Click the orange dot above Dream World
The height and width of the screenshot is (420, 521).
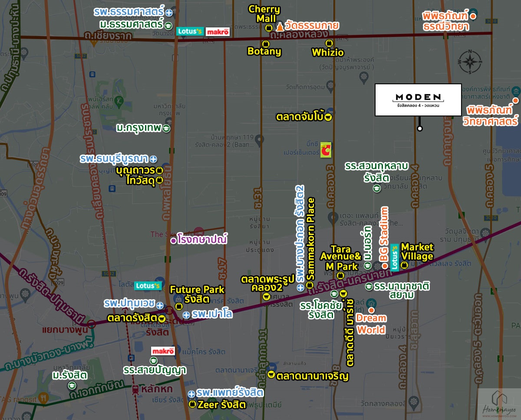coord(371,310)
